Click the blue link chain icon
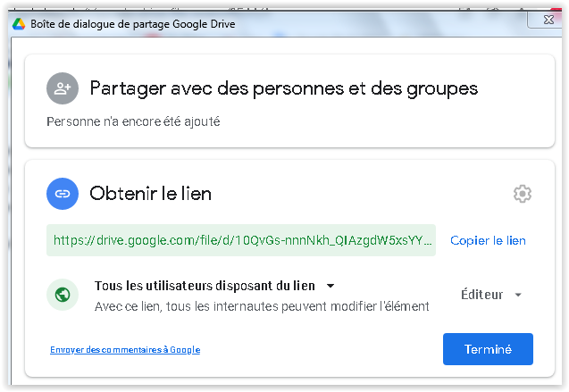The image size is (569, 392). click(x=63, y=194)
